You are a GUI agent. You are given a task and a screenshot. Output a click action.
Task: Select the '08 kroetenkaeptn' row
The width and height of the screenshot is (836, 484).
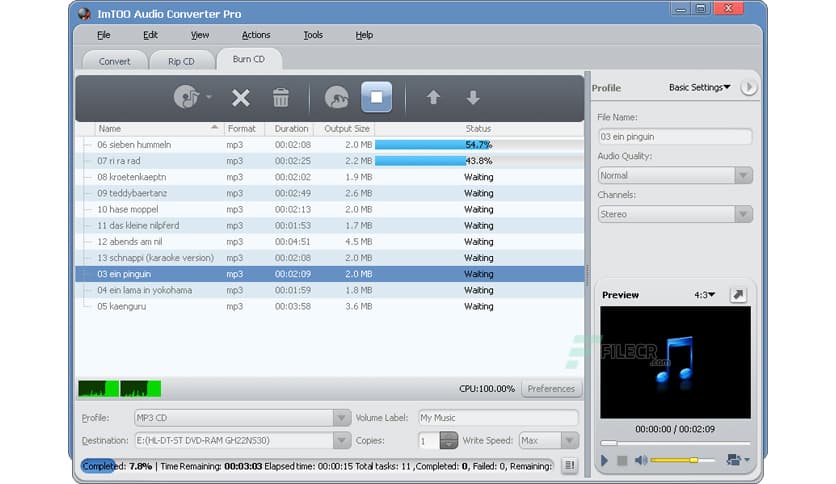click(x=329, y=177)
